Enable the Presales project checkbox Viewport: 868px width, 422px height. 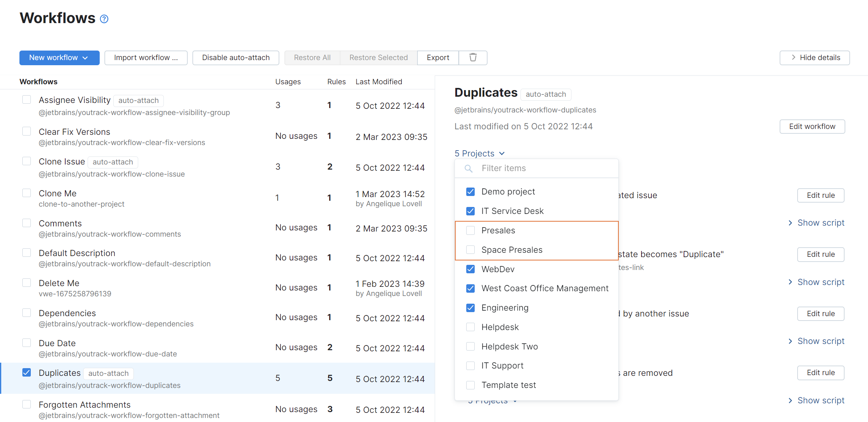click(x=470, y=230)
